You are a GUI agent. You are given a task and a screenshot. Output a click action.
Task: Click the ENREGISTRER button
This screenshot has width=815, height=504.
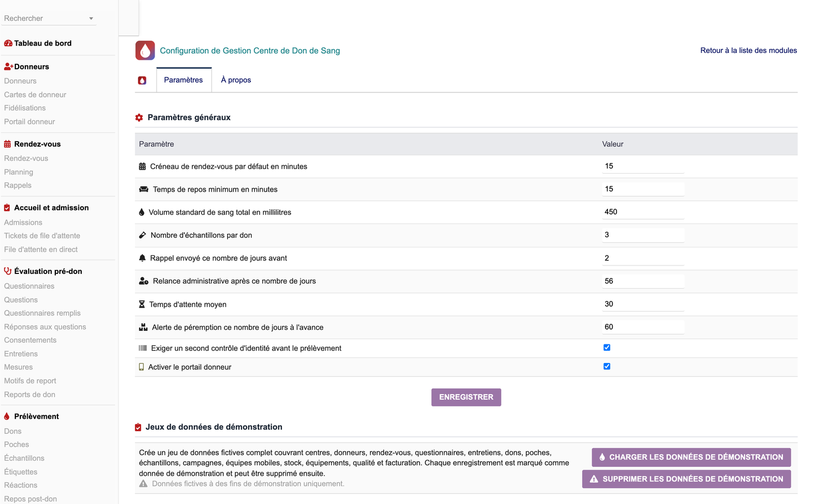point(466,397)
